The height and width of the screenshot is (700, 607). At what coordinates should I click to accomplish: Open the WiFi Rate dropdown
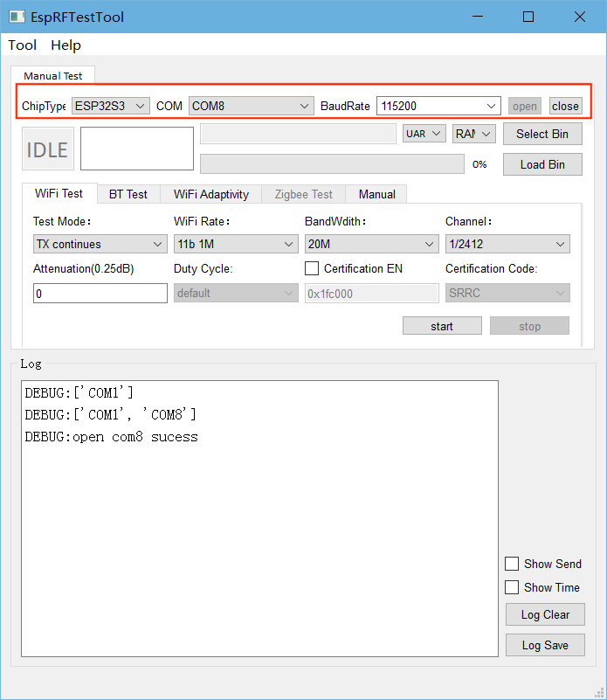236,244
